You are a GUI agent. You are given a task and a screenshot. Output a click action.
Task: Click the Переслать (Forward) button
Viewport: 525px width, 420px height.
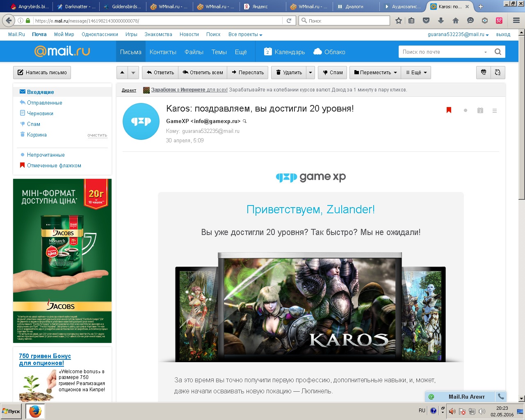pos(248,72)
